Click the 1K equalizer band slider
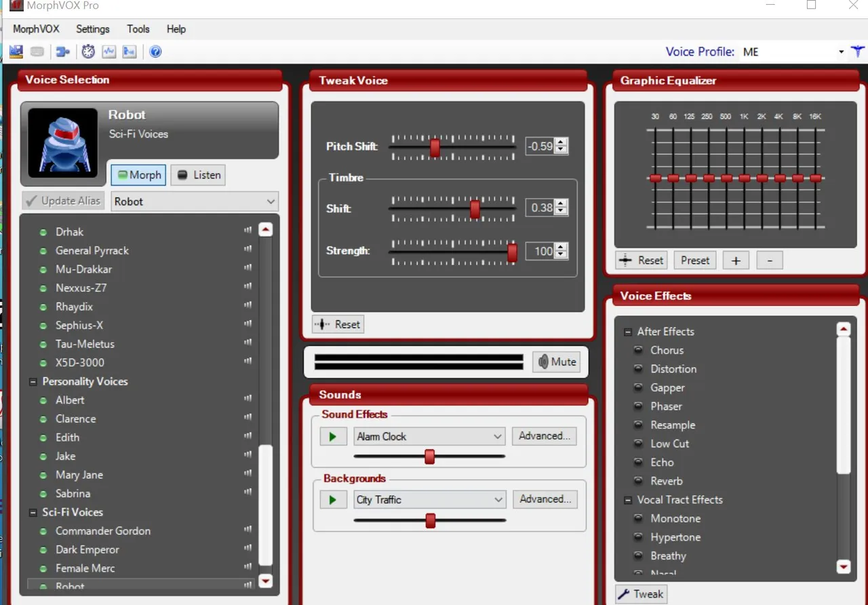Image resolution: width=868 pixels, height=605 pixels. click(x=745, y=178)
